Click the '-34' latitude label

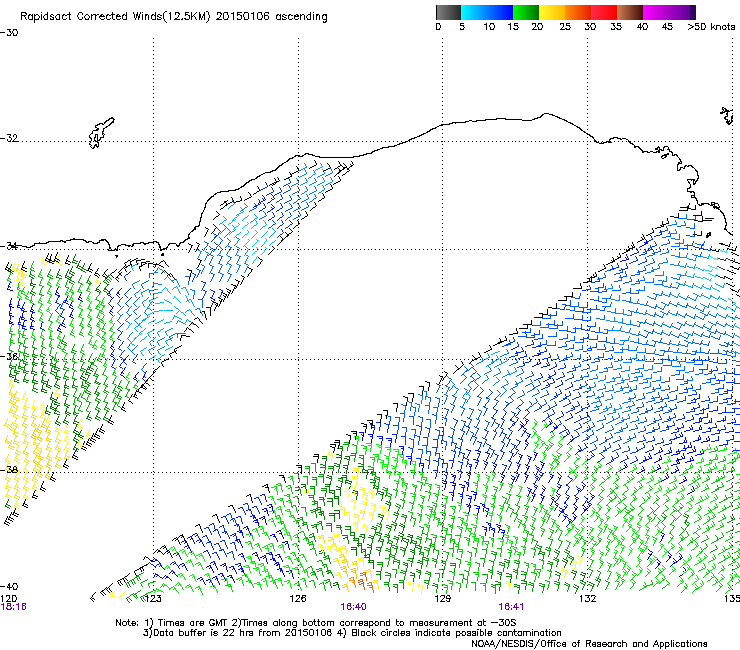coord(9,245)
